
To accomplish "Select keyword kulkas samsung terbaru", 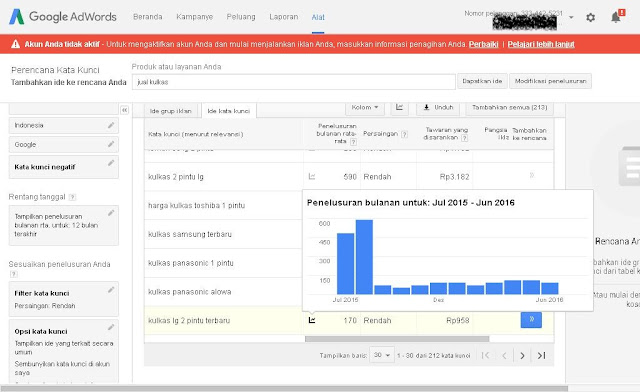I will (x=190, y=234).
